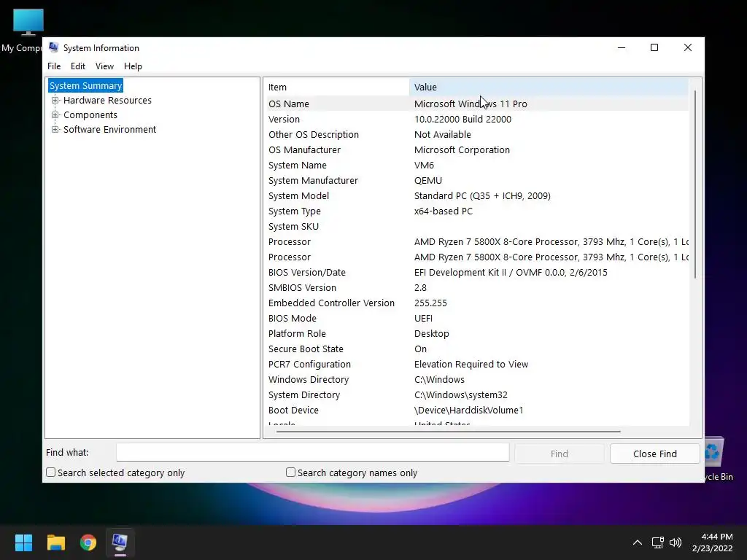Click the VM6 value

click(424, 165)
